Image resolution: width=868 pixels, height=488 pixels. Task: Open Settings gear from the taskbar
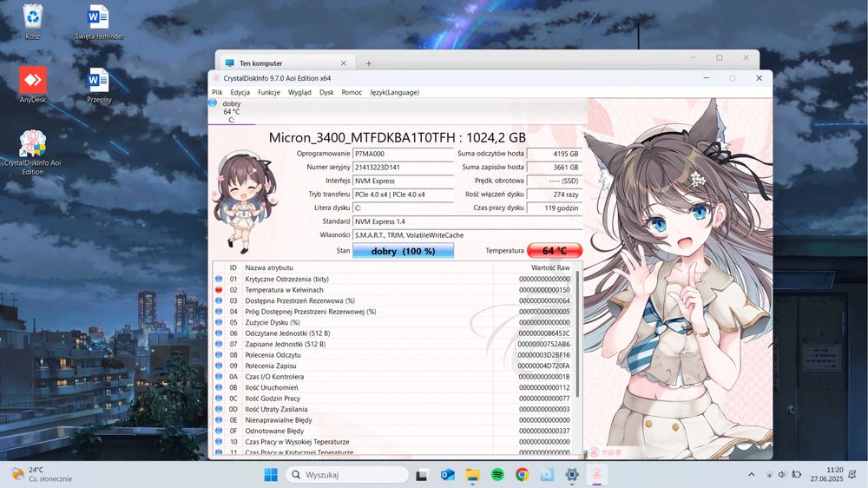click(572, 475)
